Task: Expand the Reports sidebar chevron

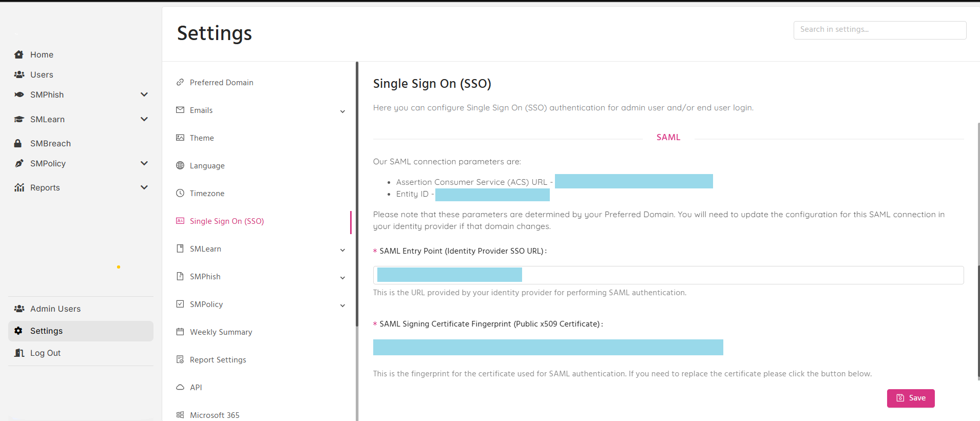Action: click(144, 187)
